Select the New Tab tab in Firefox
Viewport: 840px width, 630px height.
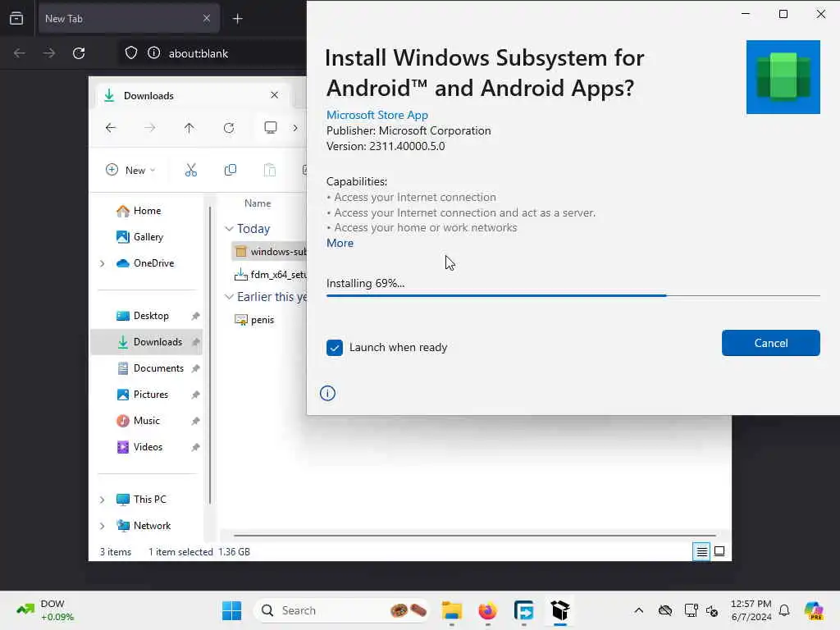pos(129,19)
